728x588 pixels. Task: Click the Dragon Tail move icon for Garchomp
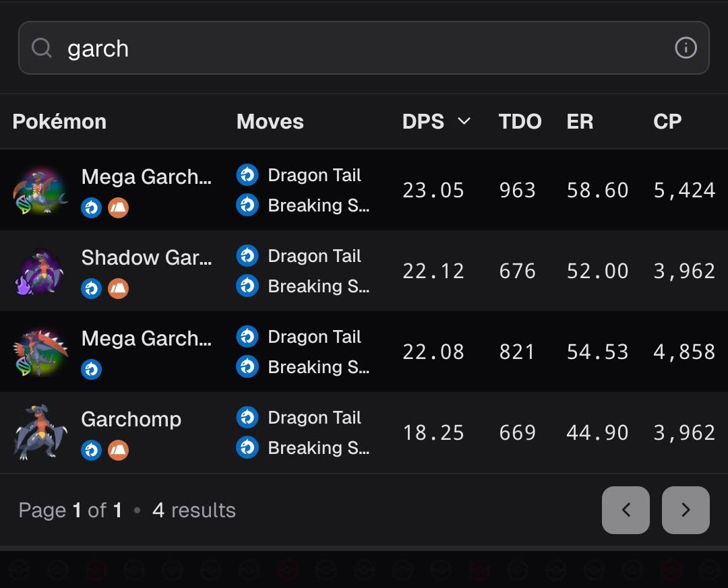pyautogui.click(x=247, y=418)
